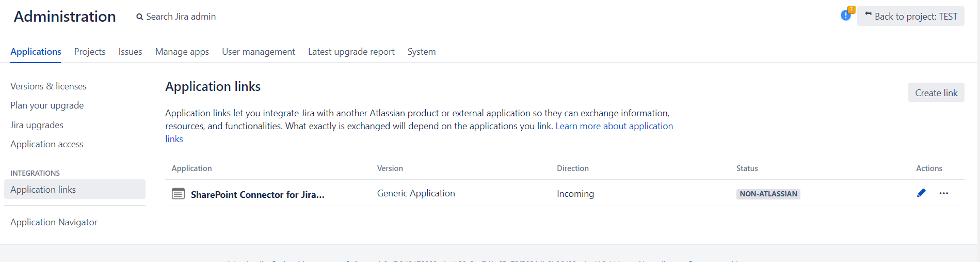Select the User management tab

pyautogui.click(x=259, y=52)
